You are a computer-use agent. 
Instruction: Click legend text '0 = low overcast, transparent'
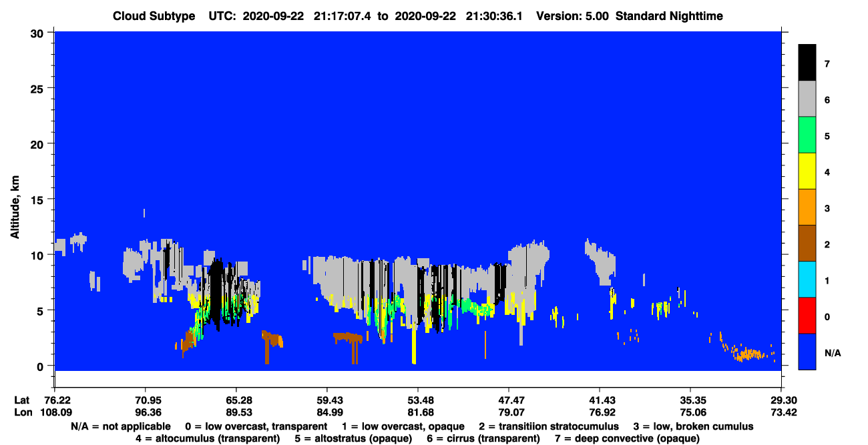coord(256,426)
